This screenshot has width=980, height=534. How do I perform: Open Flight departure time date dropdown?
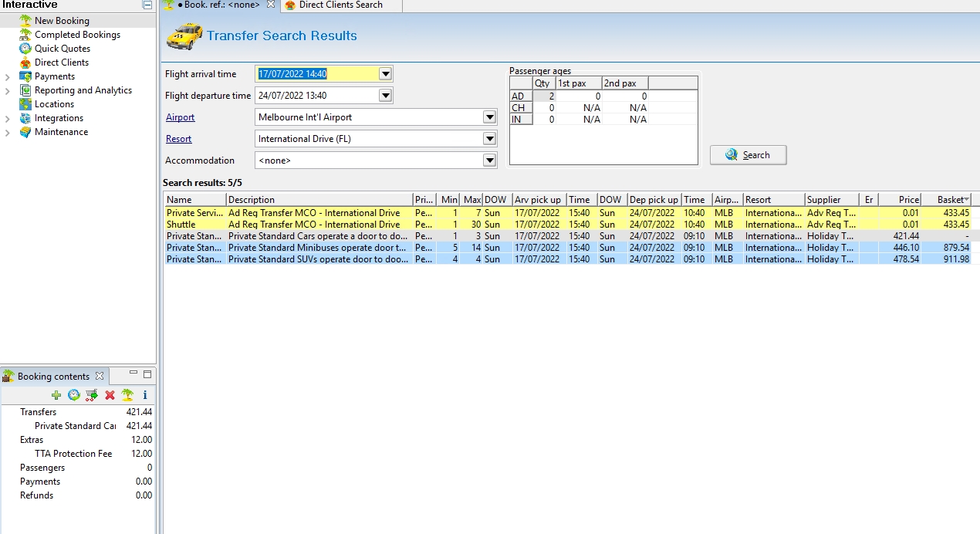(x=386, y=96)
